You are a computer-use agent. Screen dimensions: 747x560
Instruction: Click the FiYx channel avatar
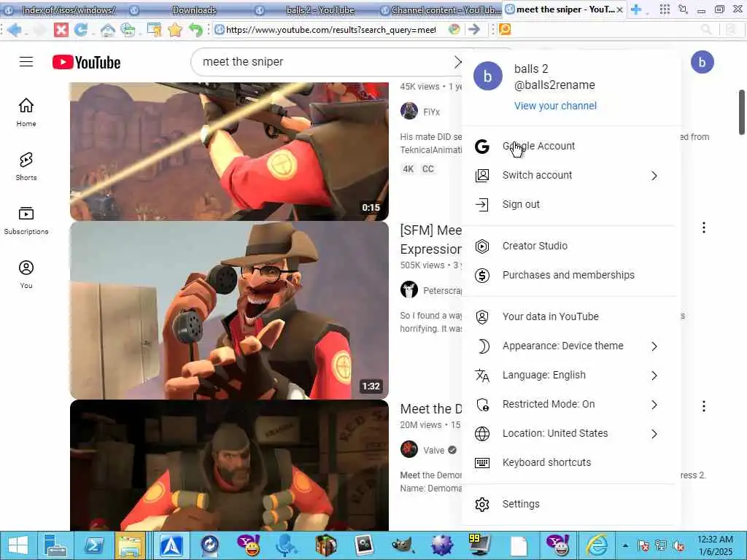pos(409,112)
